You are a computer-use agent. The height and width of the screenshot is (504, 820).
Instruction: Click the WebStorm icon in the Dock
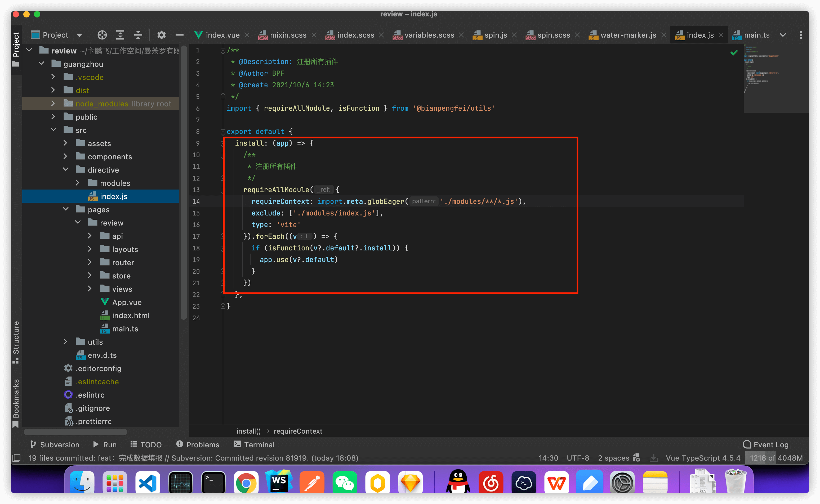(x=279, y=482)
